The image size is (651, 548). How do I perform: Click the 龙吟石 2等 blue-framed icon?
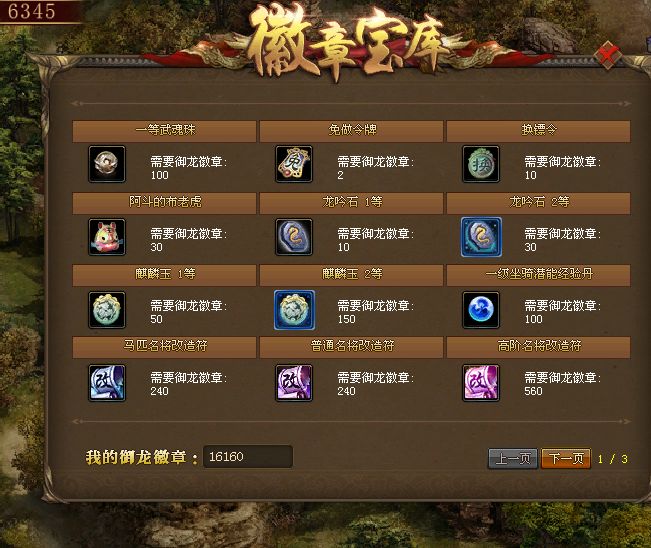pyautogui.click(x=481, y=237)
